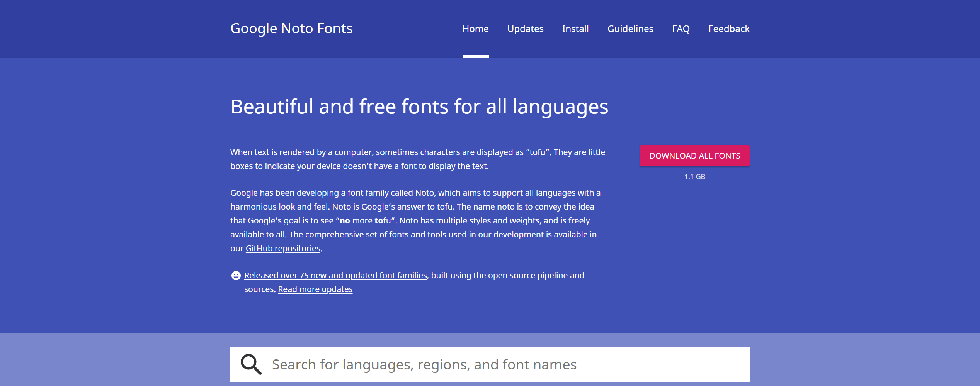This screenshot has height=386, width=980.
Task: Open the Home tab
Action: tap(475, 29)
